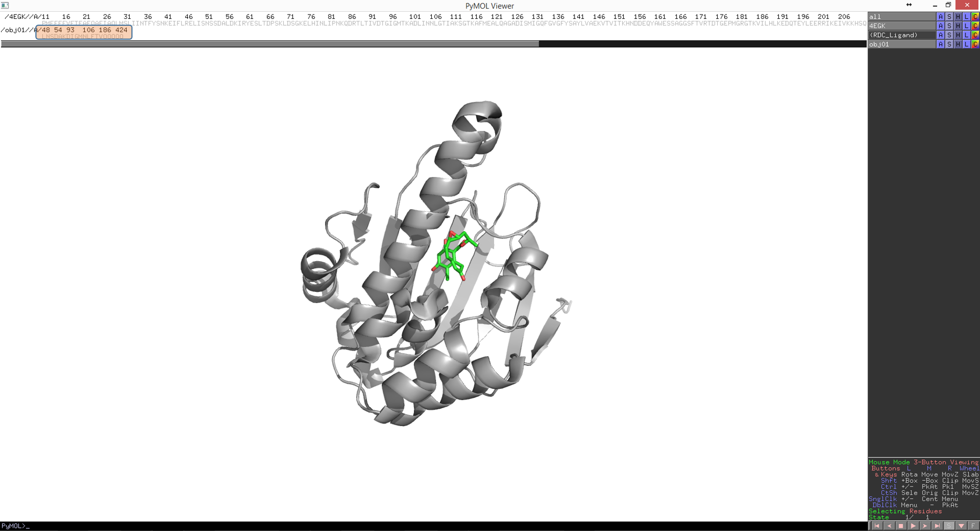Jump to the last state
The height and width of the screenshot is (531, 980).
tap(937, 526)
